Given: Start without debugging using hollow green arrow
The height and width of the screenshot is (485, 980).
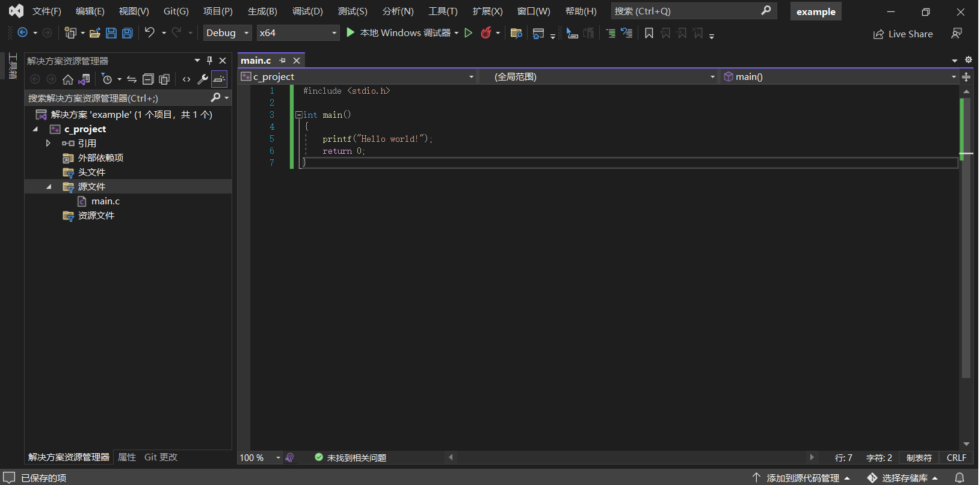Looking at the screenshot, I should tap(469, 33).
